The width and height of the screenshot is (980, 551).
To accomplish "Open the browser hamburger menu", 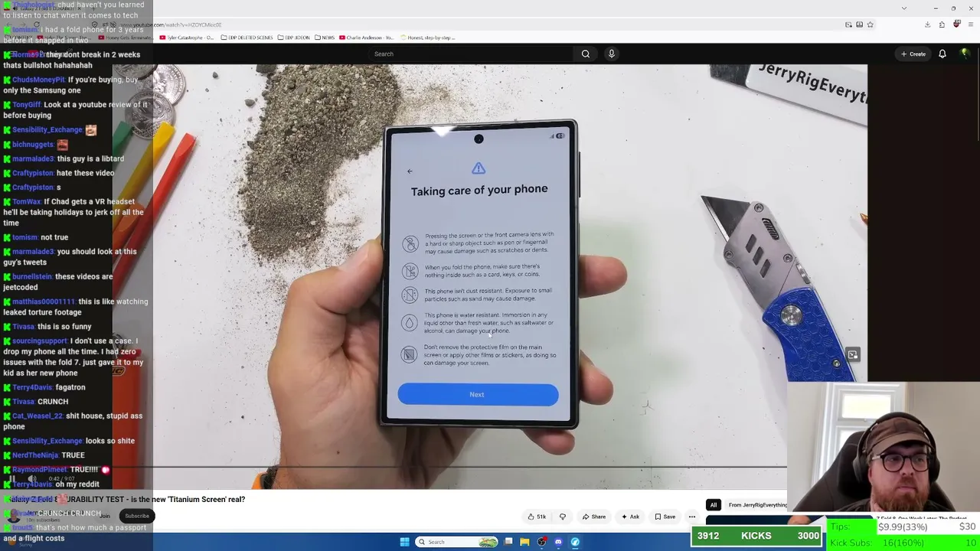I will point(970,24).
